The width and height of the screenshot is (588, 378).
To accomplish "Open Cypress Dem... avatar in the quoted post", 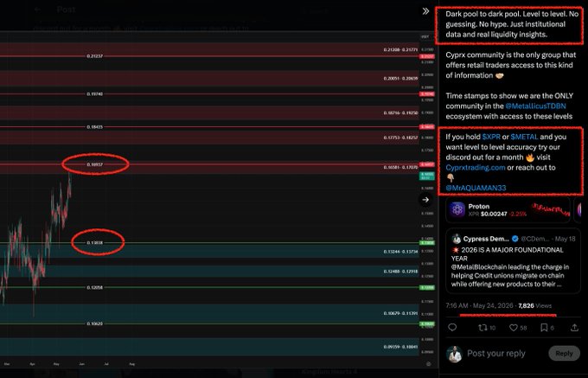I will pos(456,239).
